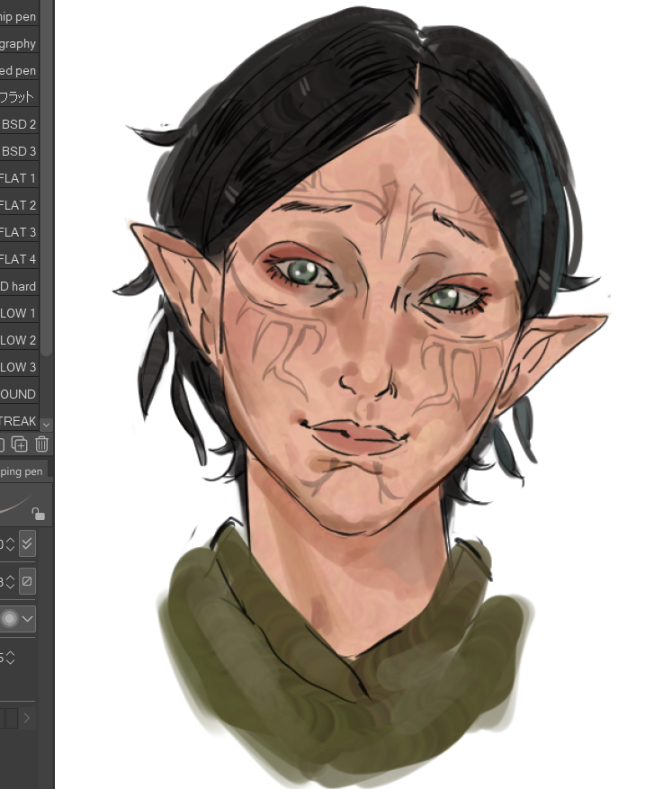
Task: Select the 'D hard' brush entry
Action: [x=19, y=286]
